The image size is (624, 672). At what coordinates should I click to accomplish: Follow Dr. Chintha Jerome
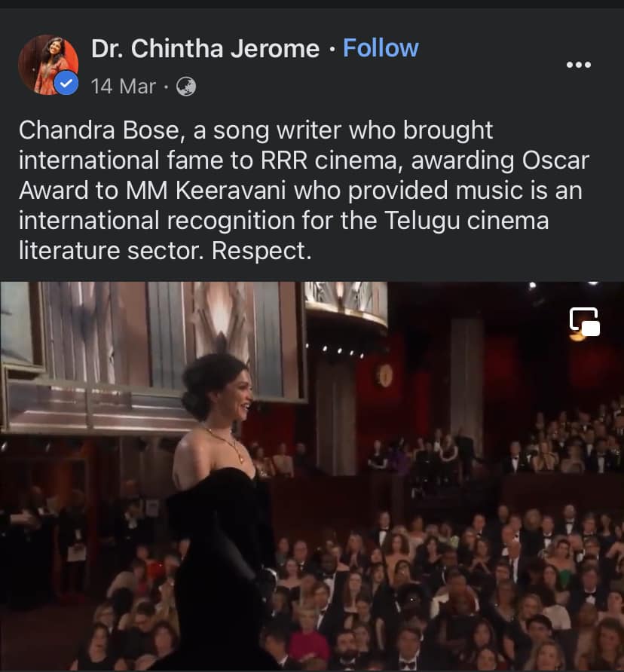coord(381,48)
